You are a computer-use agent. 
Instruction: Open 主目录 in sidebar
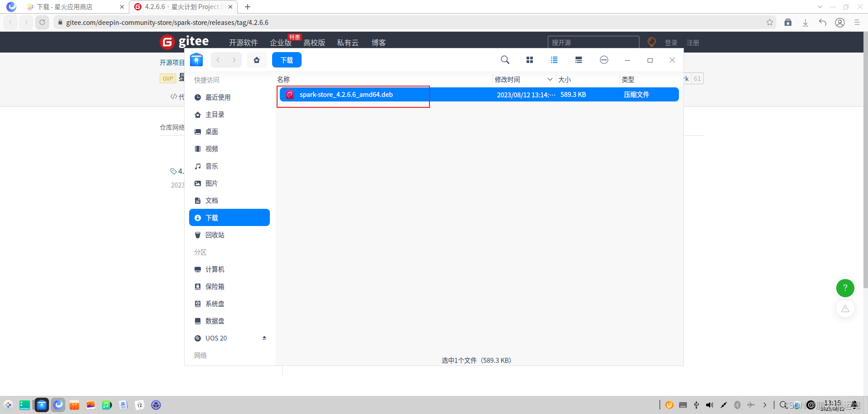point(229,115)
